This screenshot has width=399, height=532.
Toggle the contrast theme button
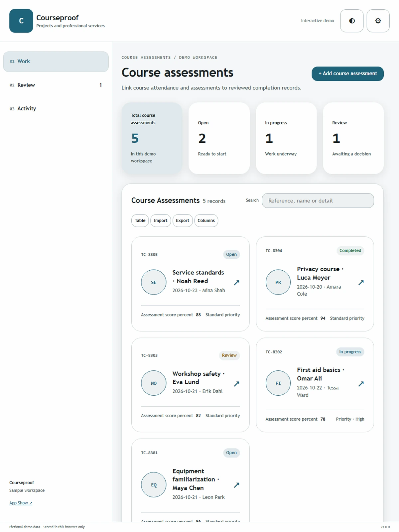[x=352, y=21]
